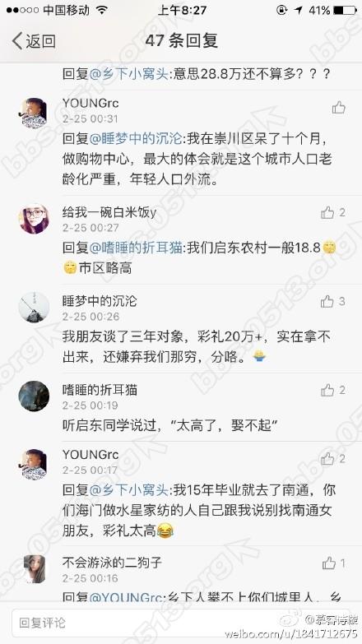The height and width of the screenshot is (644, 362).
Task: Like 给我一碗白米饭y's comment
Action: tap(327, 212)
